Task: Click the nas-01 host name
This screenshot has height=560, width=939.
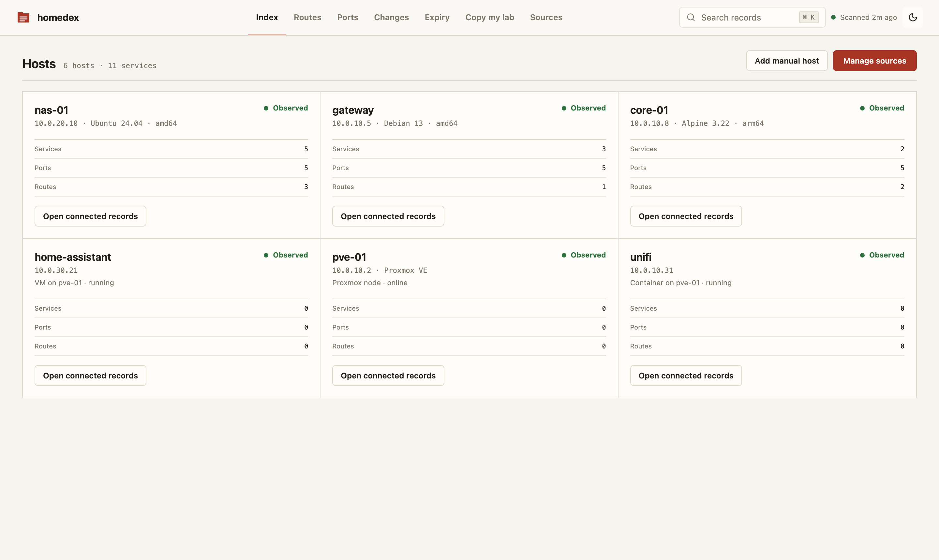Action: pyautogui.click(x=51, y=110)
